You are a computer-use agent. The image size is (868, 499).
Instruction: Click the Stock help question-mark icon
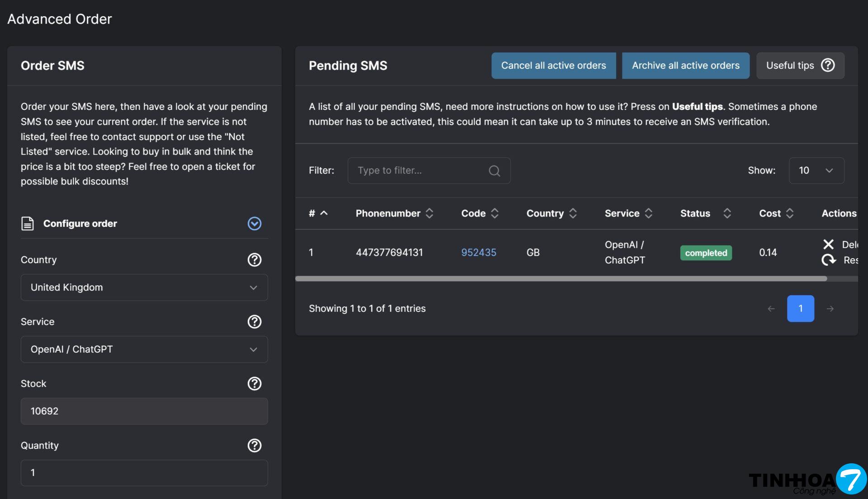tap(255, 384)
